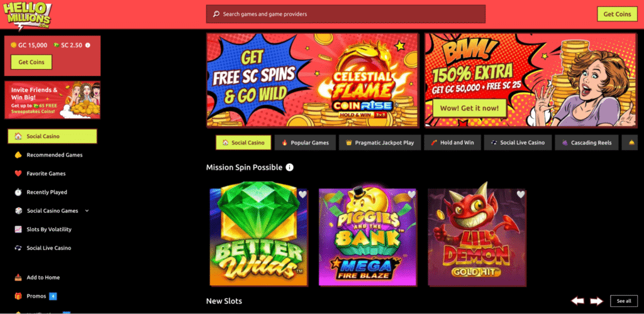Viewport: 644px width, 314px height.
Task: Click the Wow! Get it now! button
Action: tap(469, 108)
